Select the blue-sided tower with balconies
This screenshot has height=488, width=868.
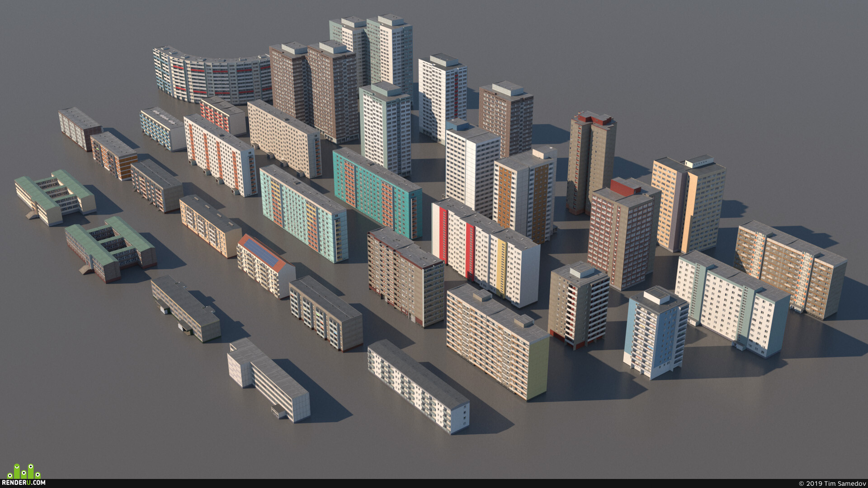pos(656,333)
